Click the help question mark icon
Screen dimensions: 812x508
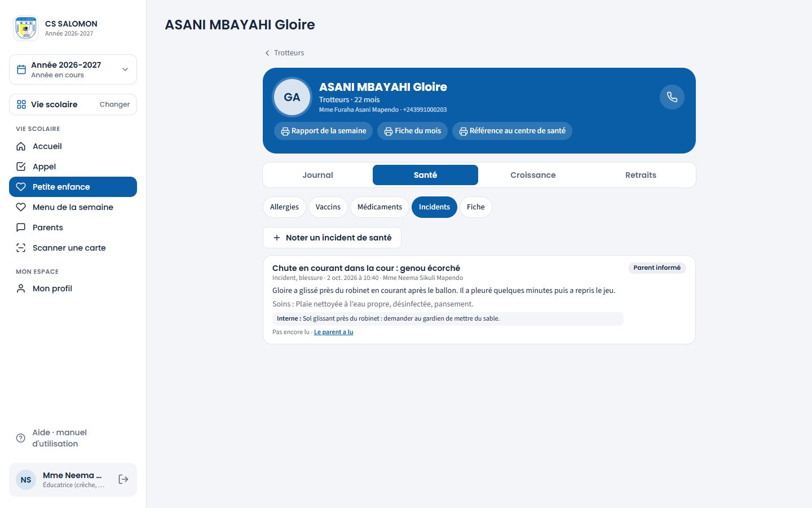(x=21, y=438)
